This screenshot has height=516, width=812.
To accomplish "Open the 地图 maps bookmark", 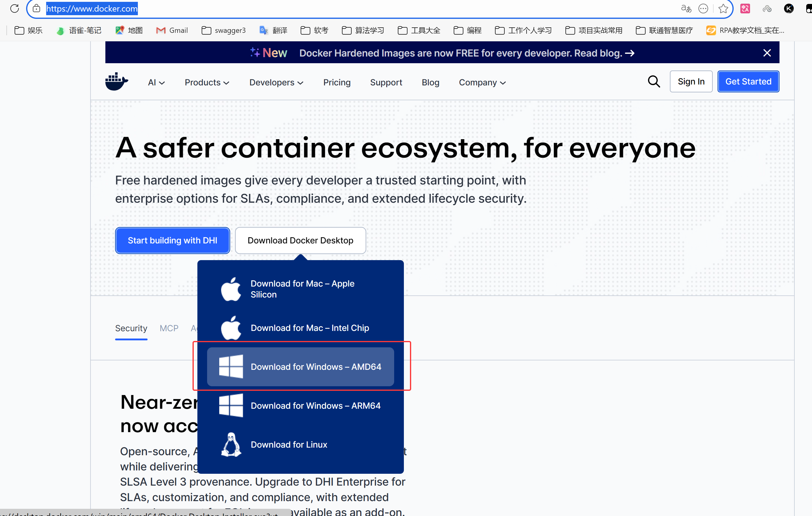I will [129, 30].
